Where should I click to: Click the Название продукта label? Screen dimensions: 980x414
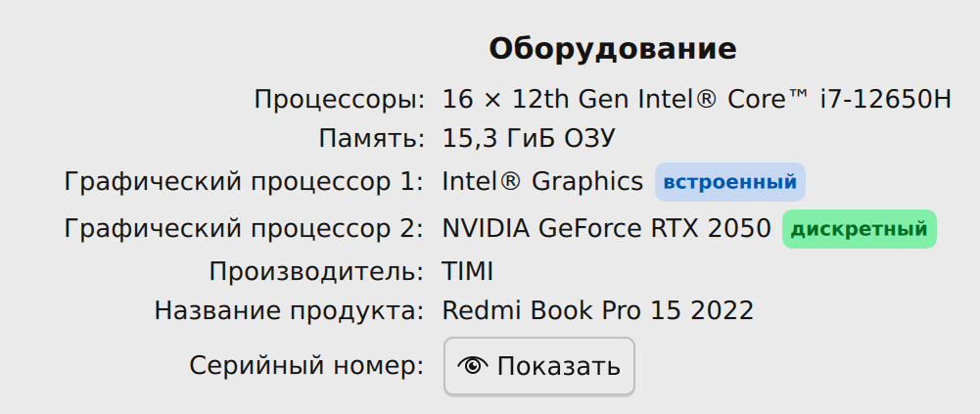tap(289, 311)
